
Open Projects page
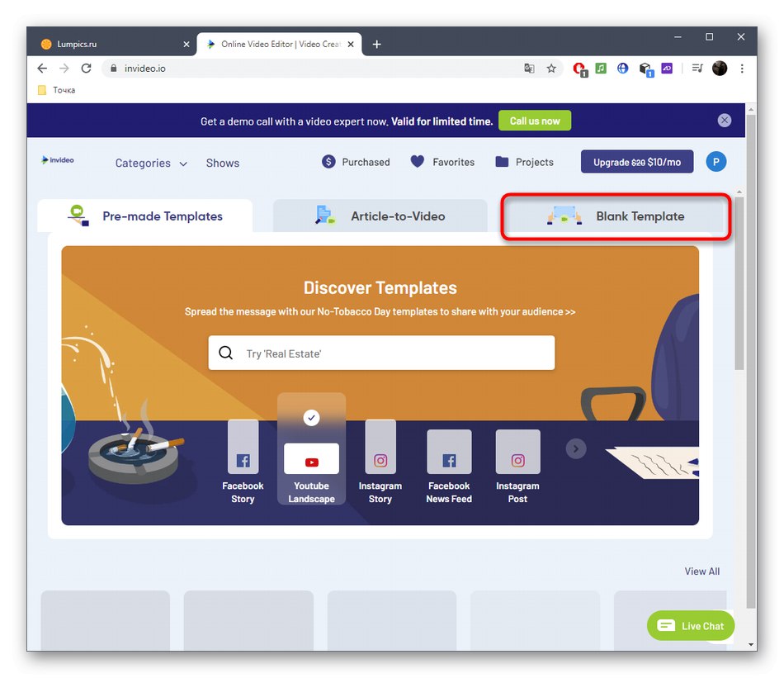point(524,162)
